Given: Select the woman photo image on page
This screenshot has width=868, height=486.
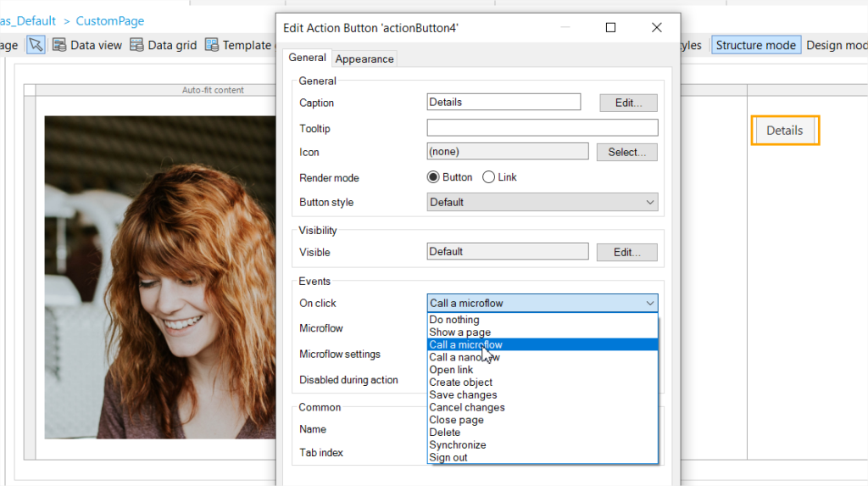Looking at the screenshot, I should [x=160, y=277].
